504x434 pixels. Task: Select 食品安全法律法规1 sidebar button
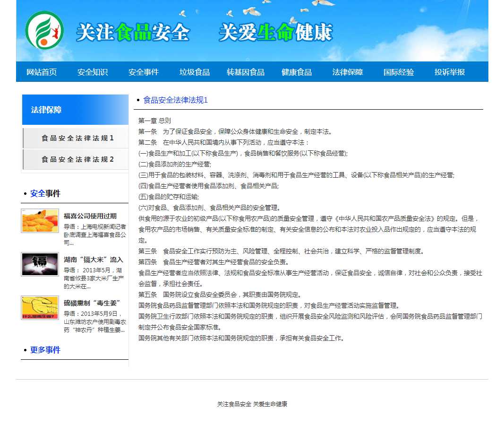coord(76,138)
